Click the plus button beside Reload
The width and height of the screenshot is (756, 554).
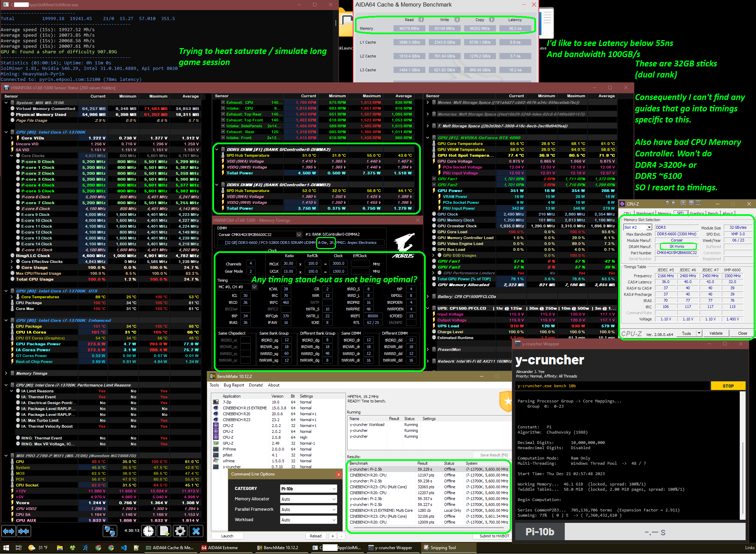[x=333, y=536]
